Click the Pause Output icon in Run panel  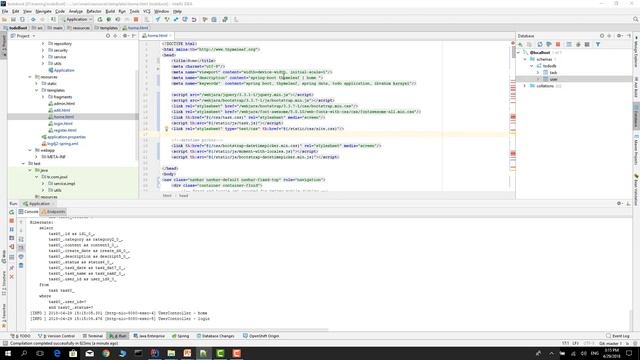11,229
